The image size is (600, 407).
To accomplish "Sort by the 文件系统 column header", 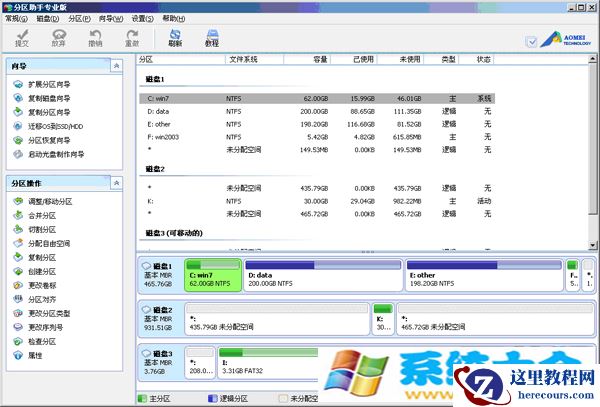I will (254, 59).
